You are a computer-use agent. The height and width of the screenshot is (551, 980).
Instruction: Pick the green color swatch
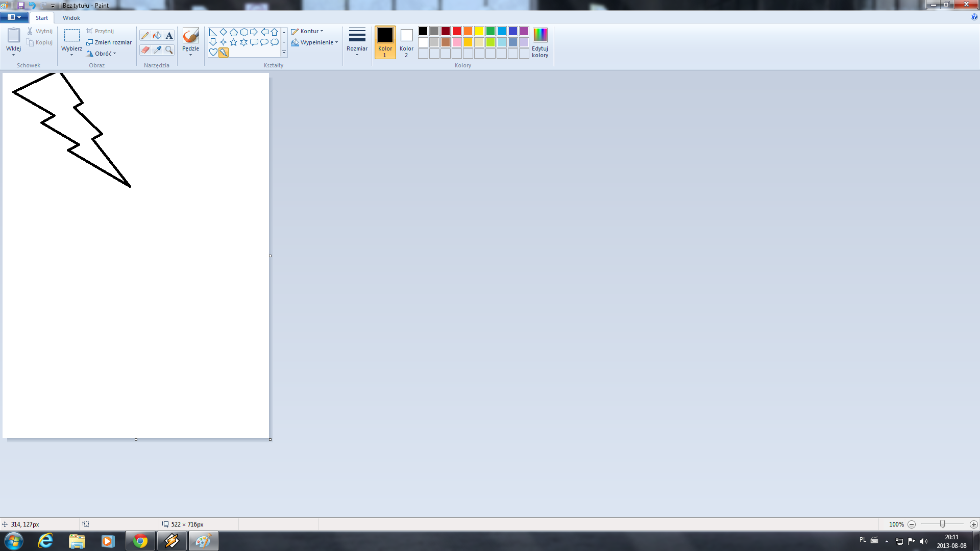(x=491, y=31)
